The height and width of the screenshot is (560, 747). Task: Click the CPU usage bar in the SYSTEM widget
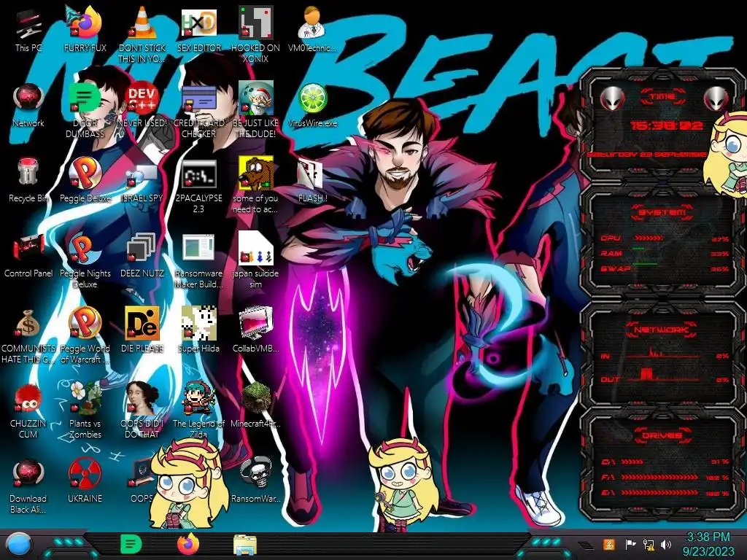pyautogui.click(x=649, y=238)
